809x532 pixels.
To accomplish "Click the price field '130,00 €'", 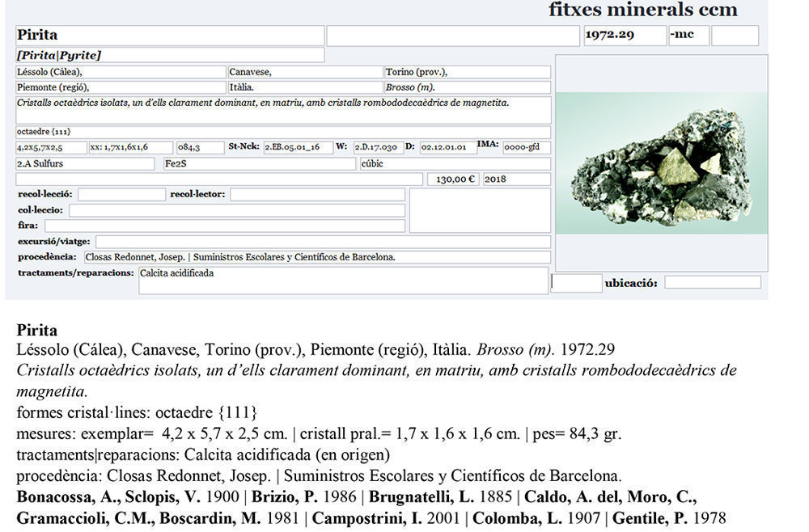I will 454,179.
